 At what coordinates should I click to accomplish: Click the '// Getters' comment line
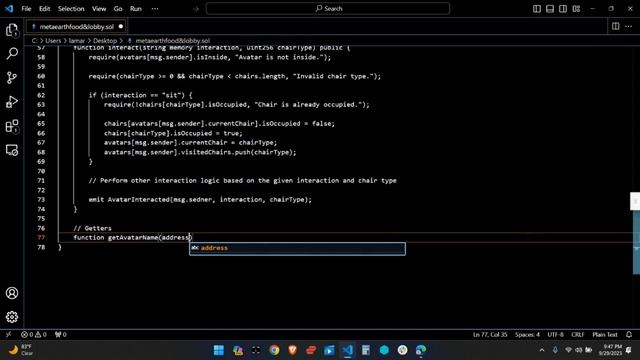point(92,228)
